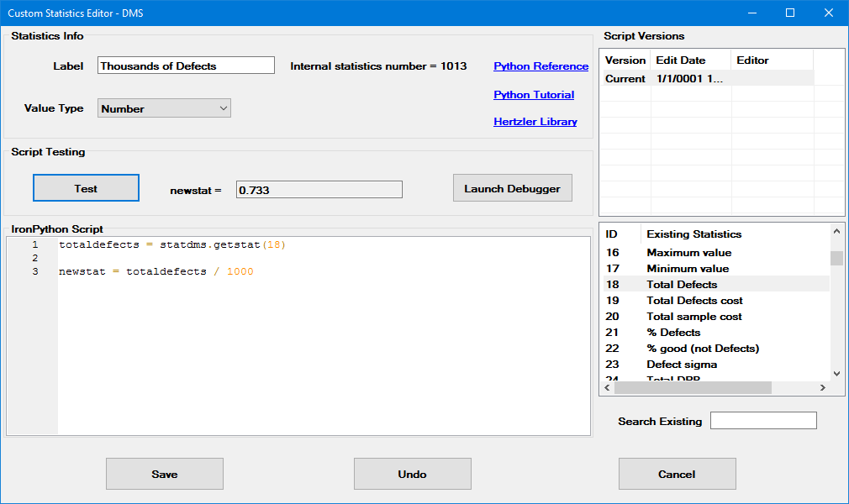Image resolution: width=849 pixels, height=504 pixels.
Task: Select the Current script version row
Action: (x=664, y=79)
